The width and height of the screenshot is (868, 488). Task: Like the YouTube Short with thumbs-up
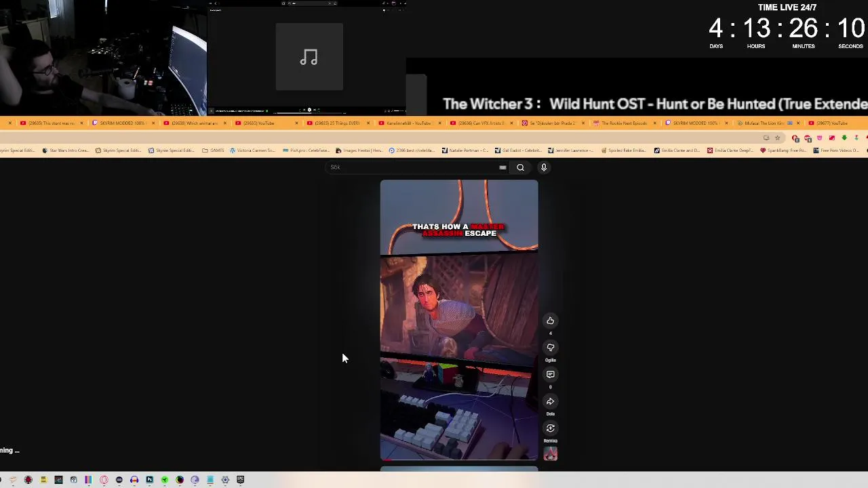tap(550, 321)
